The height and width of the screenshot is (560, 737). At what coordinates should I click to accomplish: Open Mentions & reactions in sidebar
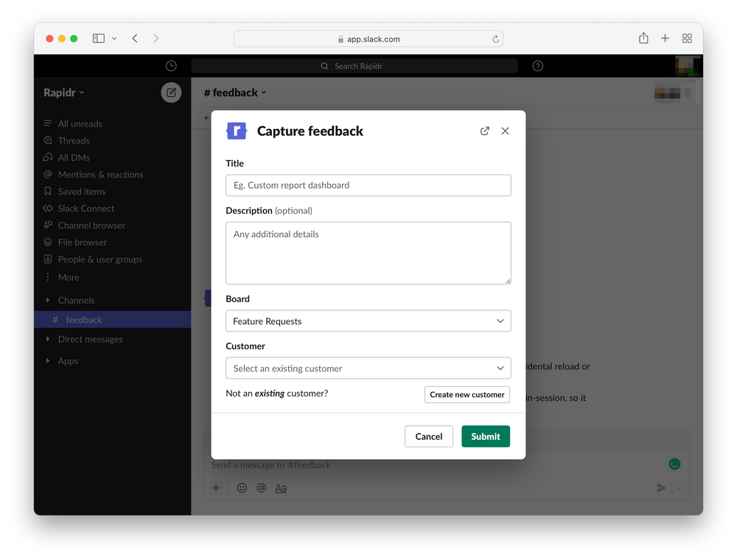tap(100, 175)
